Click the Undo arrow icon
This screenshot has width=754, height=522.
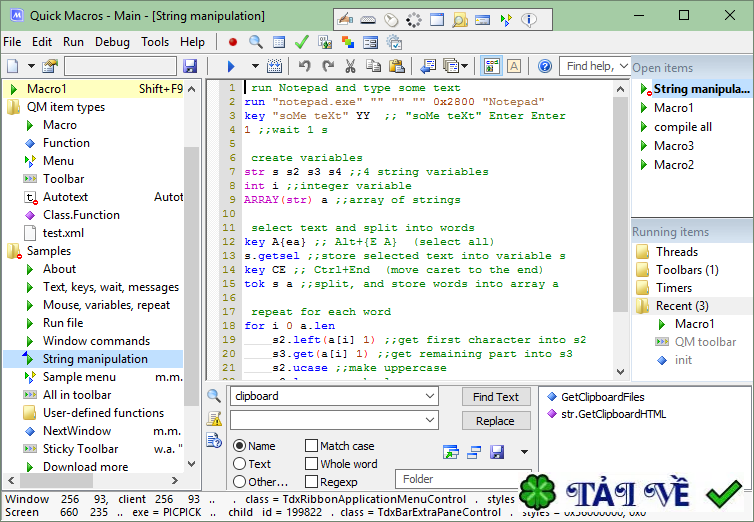(304, 66)
